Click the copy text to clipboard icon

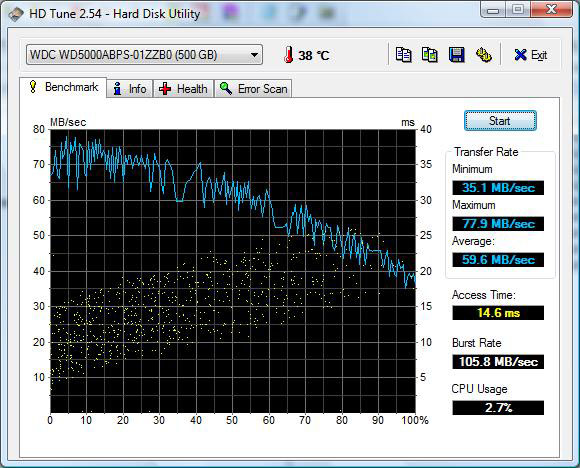[x=403, y=55]
